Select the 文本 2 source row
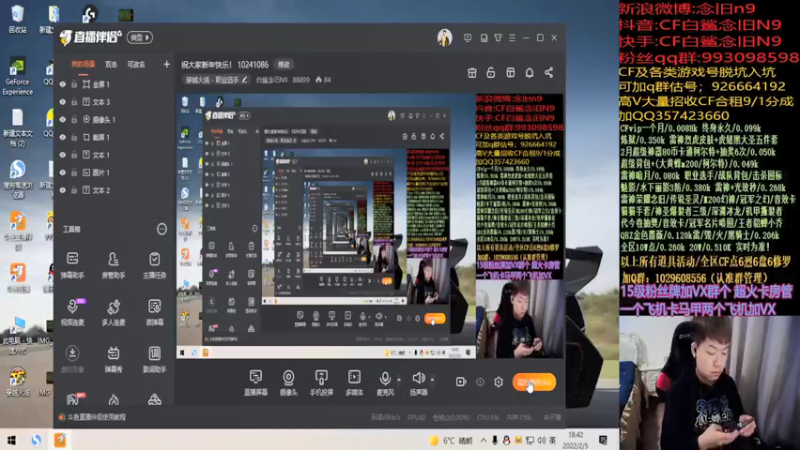 click(x=114, y=190)
